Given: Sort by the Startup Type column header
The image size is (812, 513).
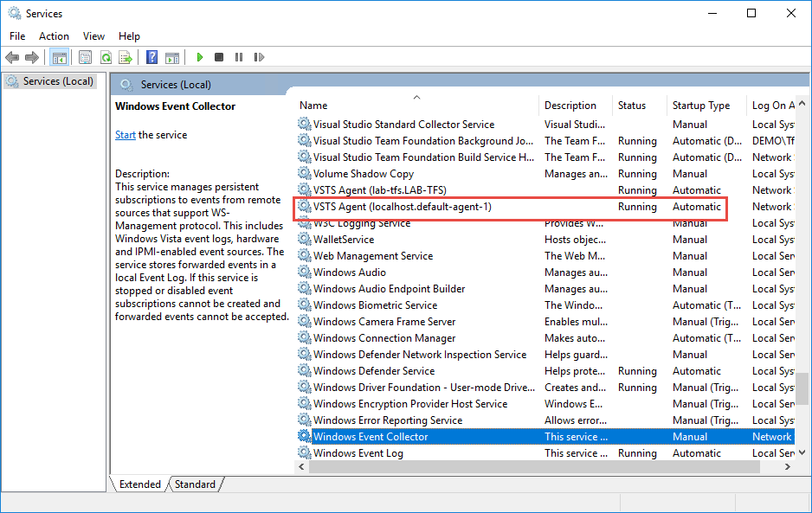Looking at the screenshot, I should pyautogui.click(x=701, y=106).
